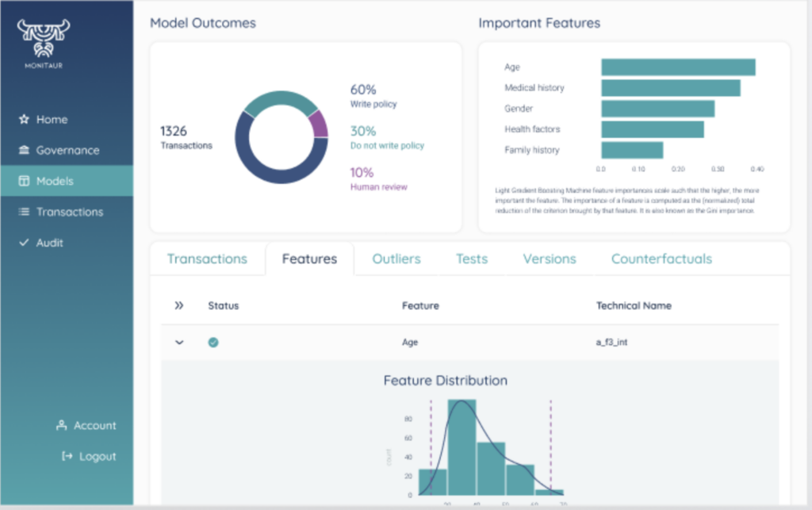The image size is (812, 510).
Task: Click the Technical Name column header
Action: click(x=634, y=305)
